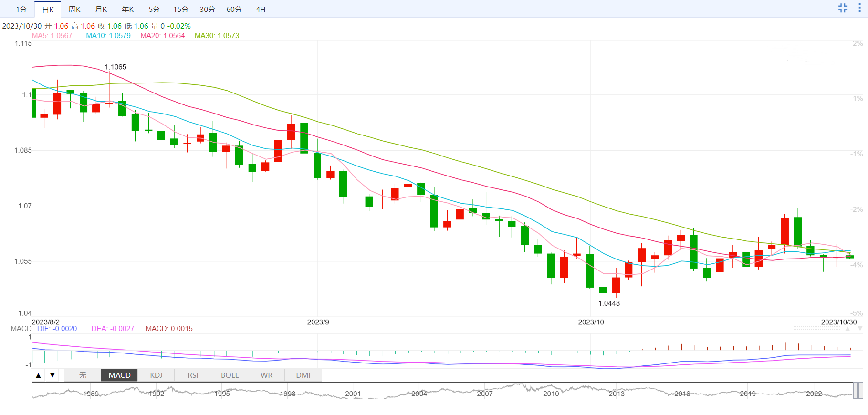Select the DMI indicator button
The height and width of the screenshot is (415, 868).
click(303, 375)
